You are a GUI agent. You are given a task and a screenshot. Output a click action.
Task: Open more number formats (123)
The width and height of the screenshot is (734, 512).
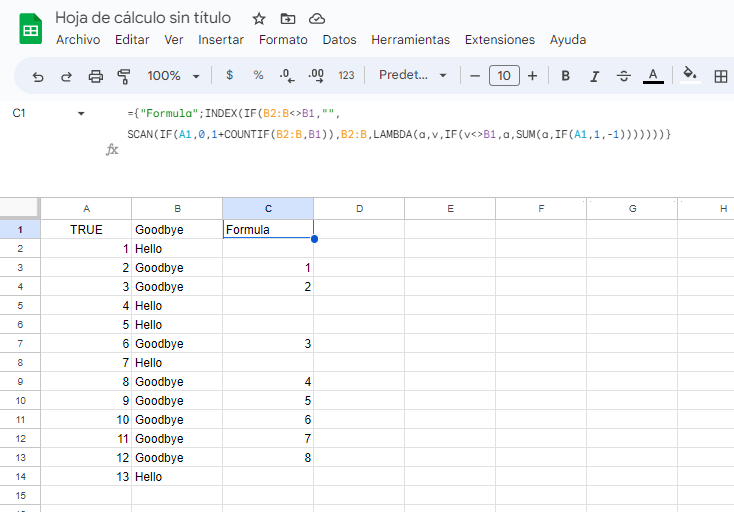[346, 75]
